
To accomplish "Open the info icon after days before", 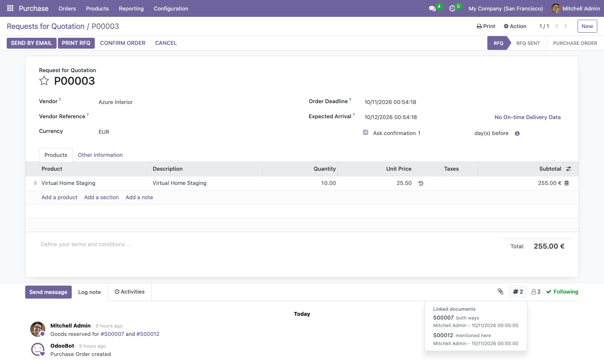I will pyautogui.click(x=517, y=133).
